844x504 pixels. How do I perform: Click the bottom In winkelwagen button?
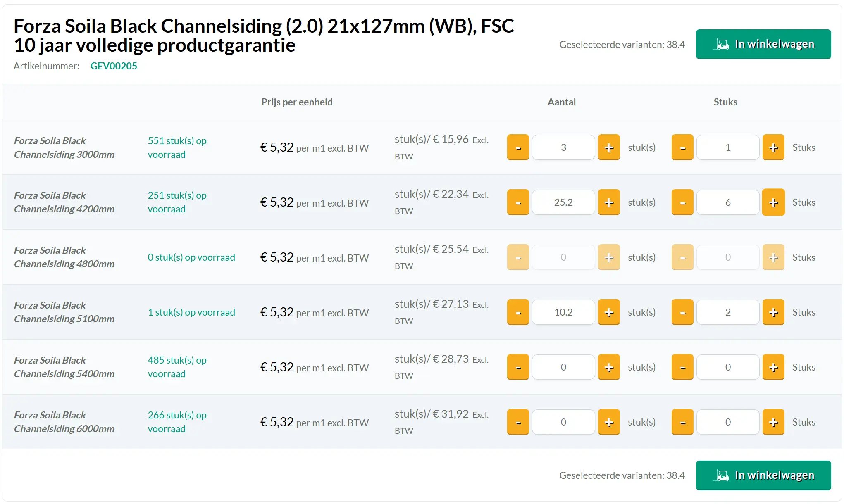[x=763, y=475]
